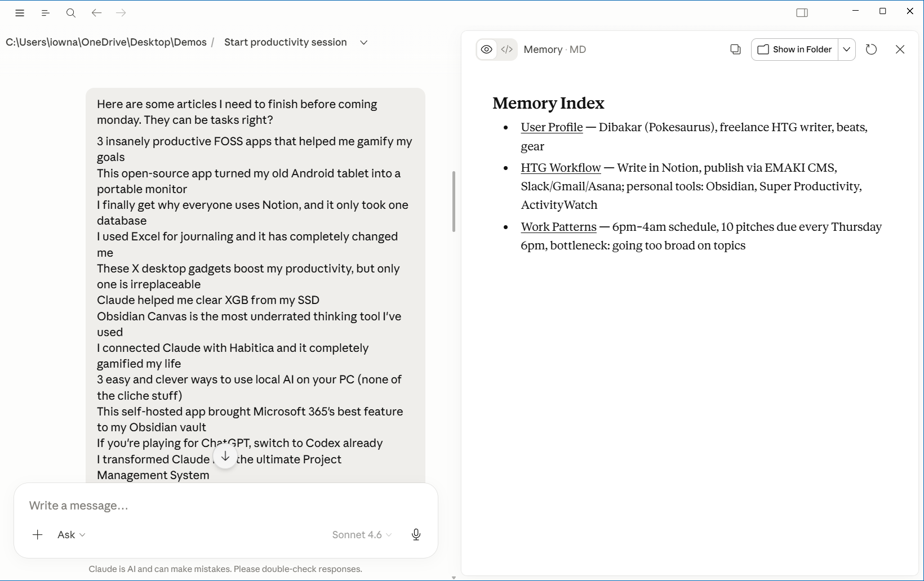Click 'Claude helped me clear XGB' line
This screenshot has width=924, height=581.
(208, 300)
